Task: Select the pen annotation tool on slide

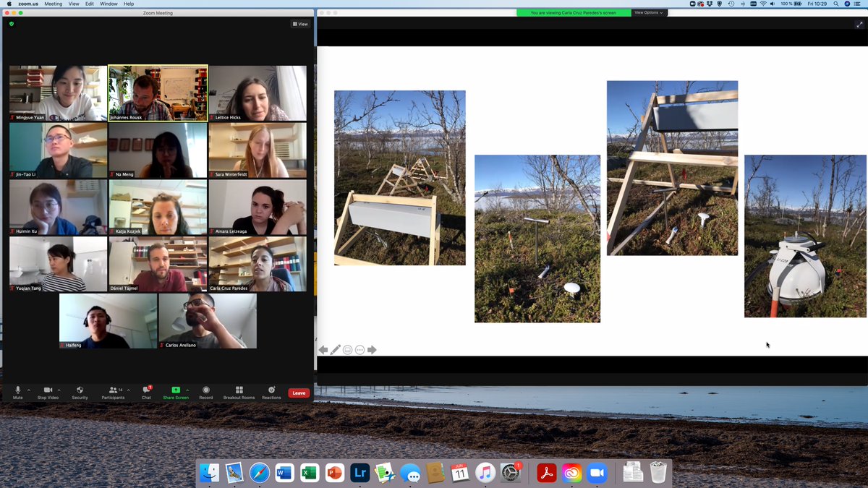Action: pyautogui.click(x=336, y=350)
